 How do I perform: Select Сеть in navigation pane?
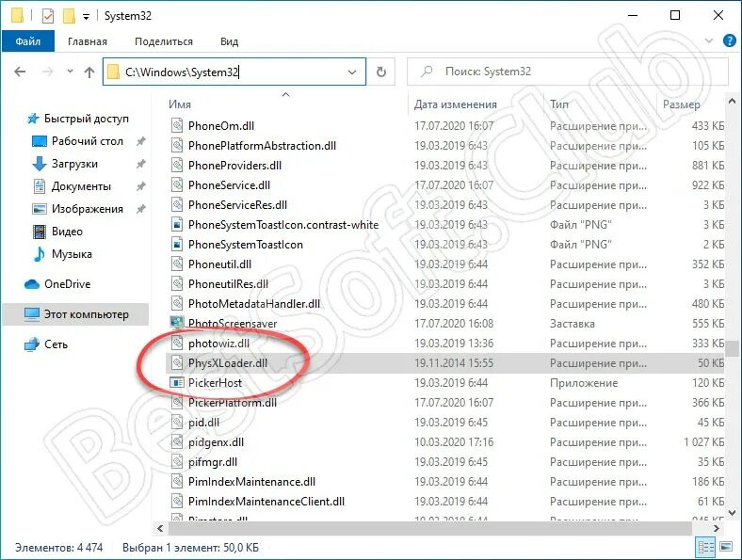point(45,344)
